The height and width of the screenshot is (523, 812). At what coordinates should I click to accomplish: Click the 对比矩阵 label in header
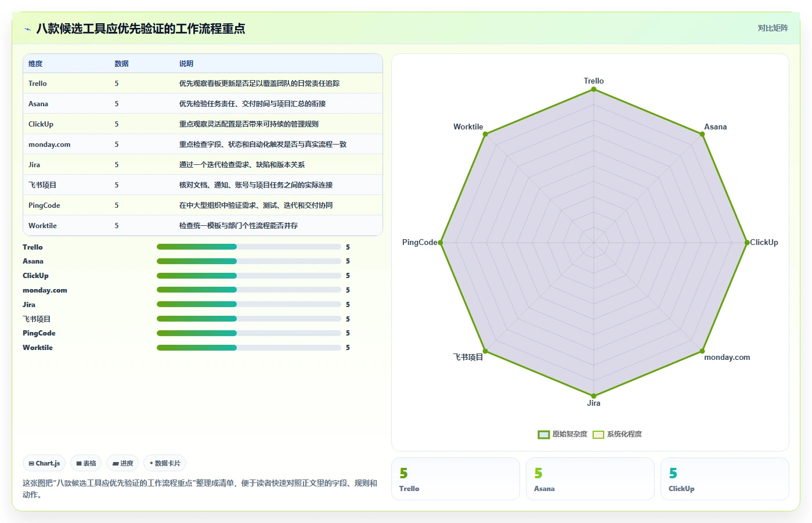point(773,28)
